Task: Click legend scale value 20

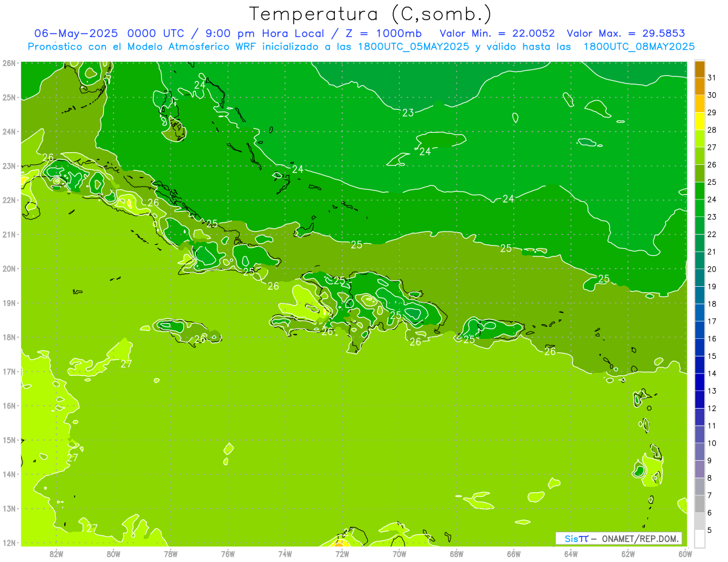Action: click(x=712, y=269)
